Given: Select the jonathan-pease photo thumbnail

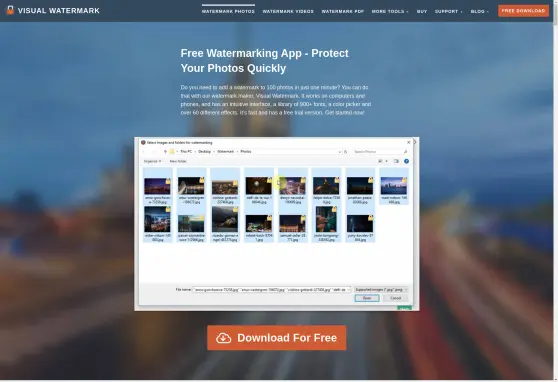Looking at the screenshot, I should pyautogui.click(x=360, y=187).
